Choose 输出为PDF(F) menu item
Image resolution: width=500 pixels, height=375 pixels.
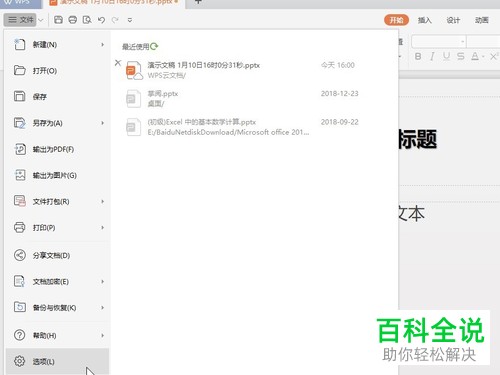(58, 149)
